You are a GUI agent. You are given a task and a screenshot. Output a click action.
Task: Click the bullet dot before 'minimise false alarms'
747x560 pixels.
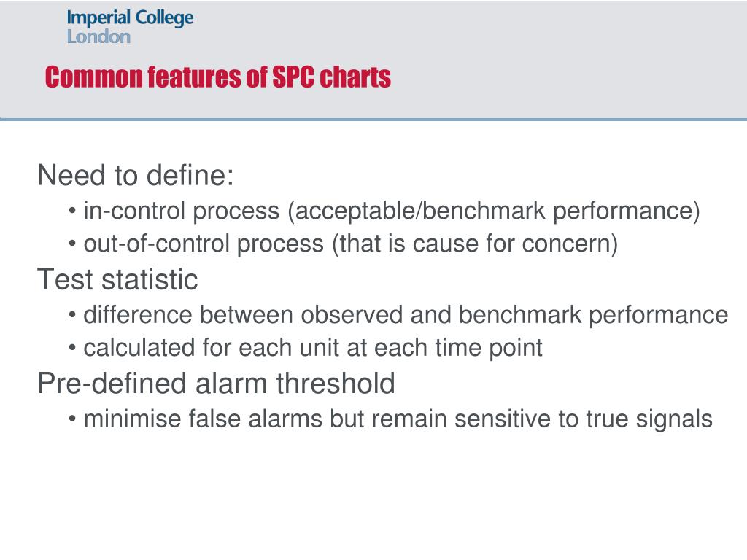pyautogui.click(x=72, y=419)
